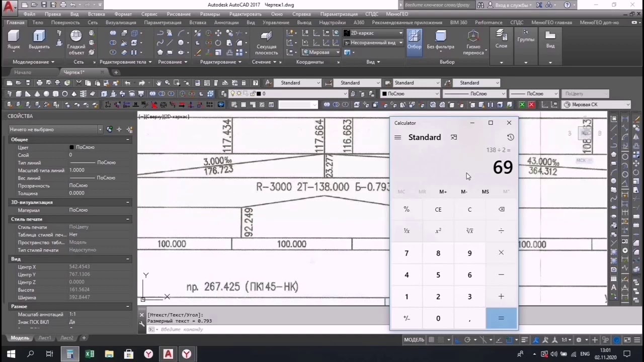Open the annotation scale 1:1 dropdown
This screenshot has height=362, width=644.
click(x=567, y=340)
